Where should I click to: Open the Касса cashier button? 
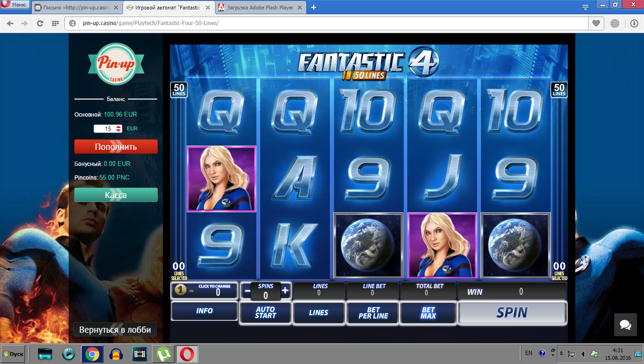[116, 195]
